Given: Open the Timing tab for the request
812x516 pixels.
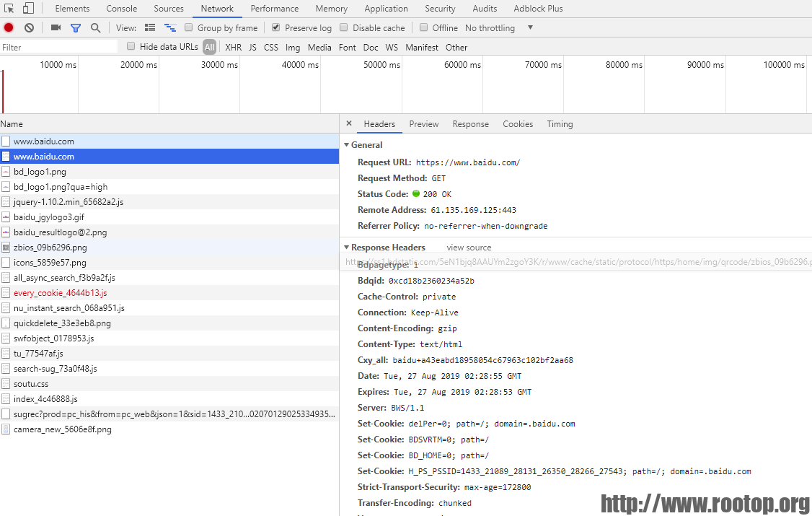Looking at the screenshot, I should point(560,123).
